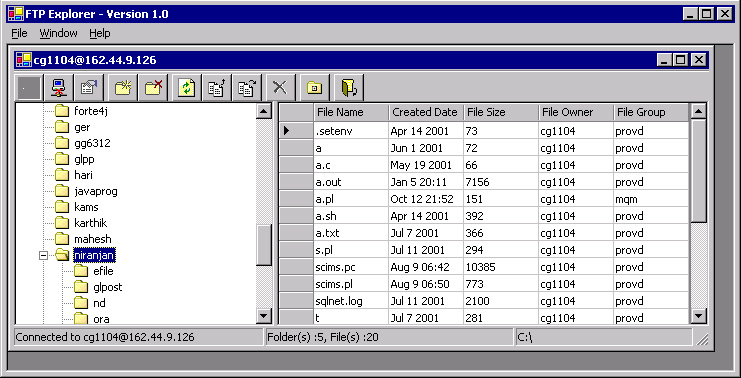The image size is (741, 378).
Task: Select the efile subfolder
Action: coord(103,272)
